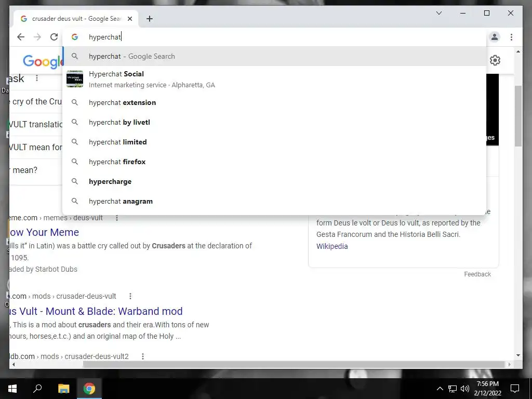
Task: Click the Google logo on the page
Action: point(43,61)
